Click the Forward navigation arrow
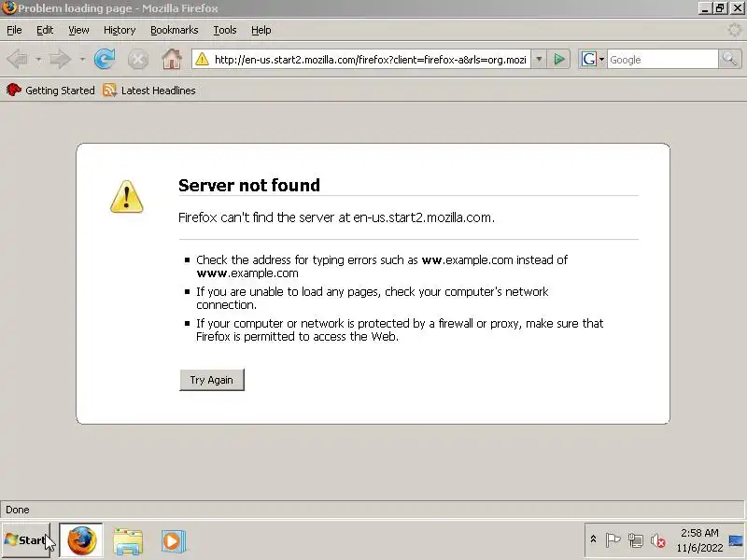 (x=61, y=60)
